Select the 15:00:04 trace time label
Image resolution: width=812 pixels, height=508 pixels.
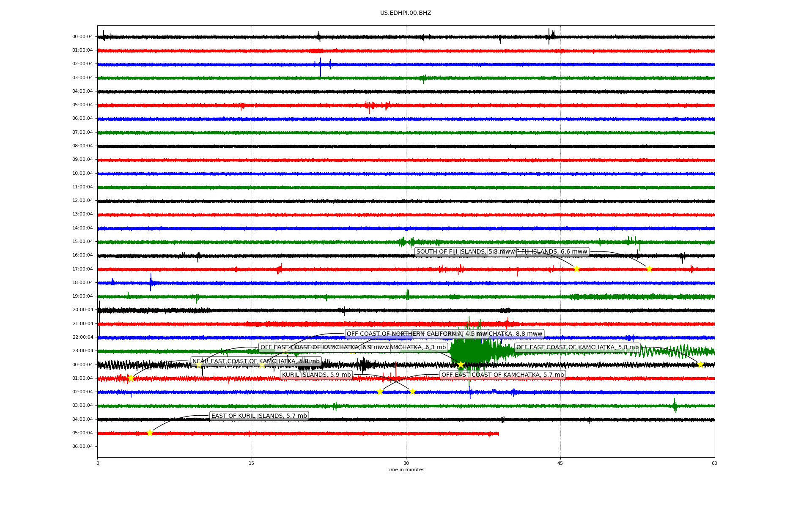click(82, 242)
